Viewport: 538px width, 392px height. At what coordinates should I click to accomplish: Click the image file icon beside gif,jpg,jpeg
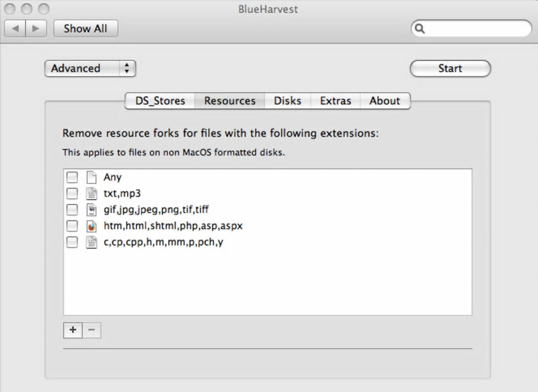pyautogui.click(x=91, y=210)
